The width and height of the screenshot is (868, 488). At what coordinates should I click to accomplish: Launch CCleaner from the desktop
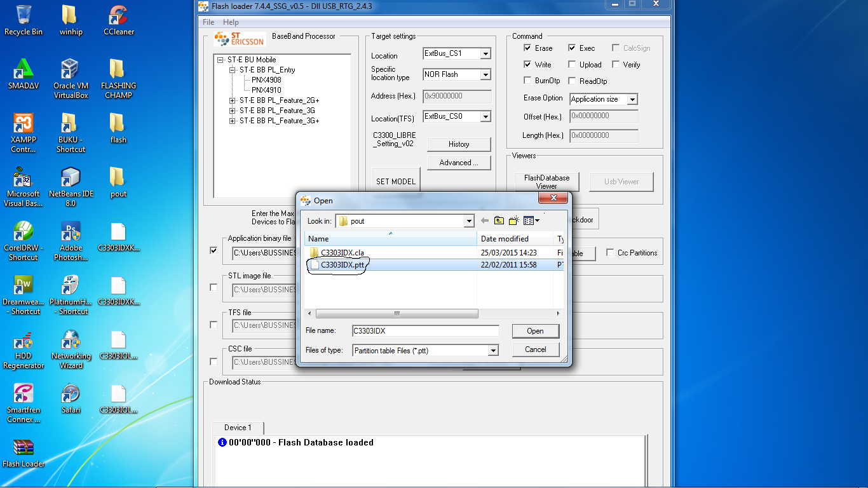pyautogui.click(x=118, y=20)
